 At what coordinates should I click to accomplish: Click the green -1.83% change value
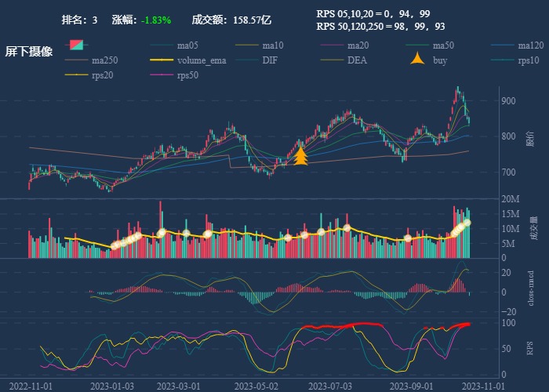pos(155,20)
